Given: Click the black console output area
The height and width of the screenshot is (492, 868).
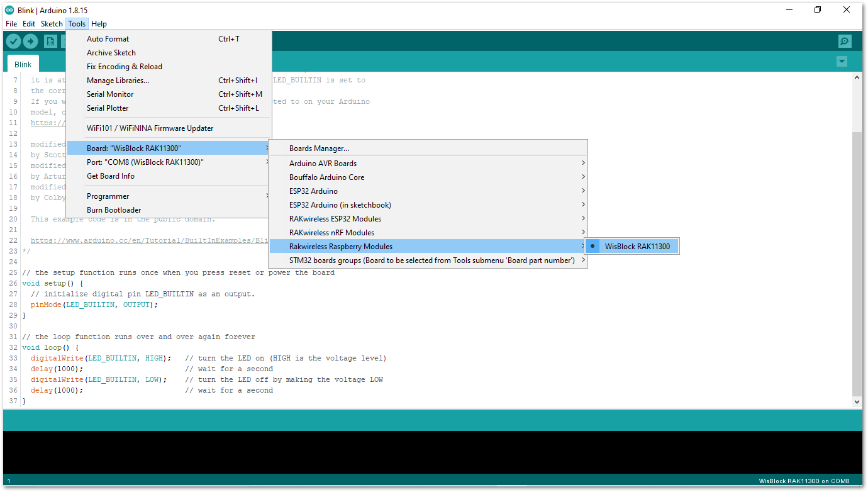Looking at the screenshot, I should [432, 452].
